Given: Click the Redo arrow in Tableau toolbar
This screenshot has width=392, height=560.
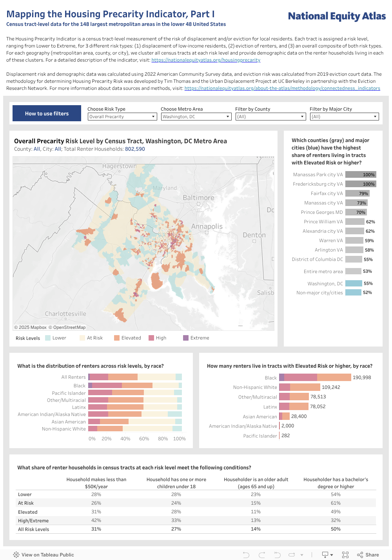Looking at the screenshot, I should (262, 555).
